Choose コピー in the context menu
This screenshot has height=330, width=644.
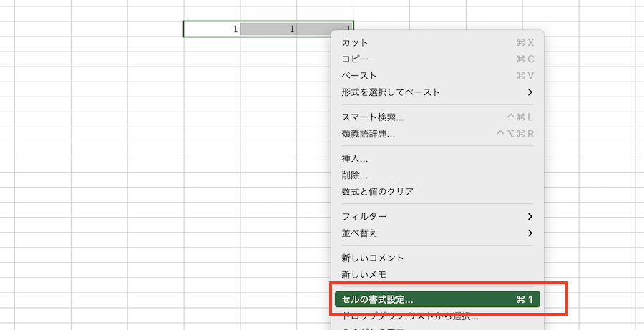coord(356,59)
